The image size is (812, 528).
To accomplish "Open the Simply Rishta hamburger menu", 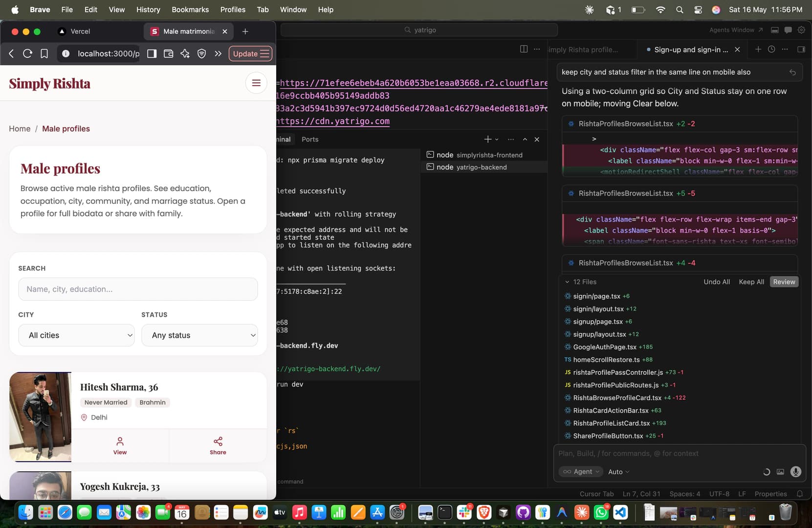I will point(256,83).
